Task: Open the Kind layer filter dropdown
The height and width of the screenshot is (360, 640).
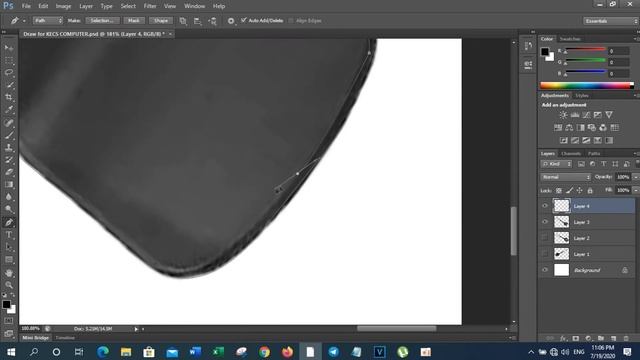Action: [556, 164]
